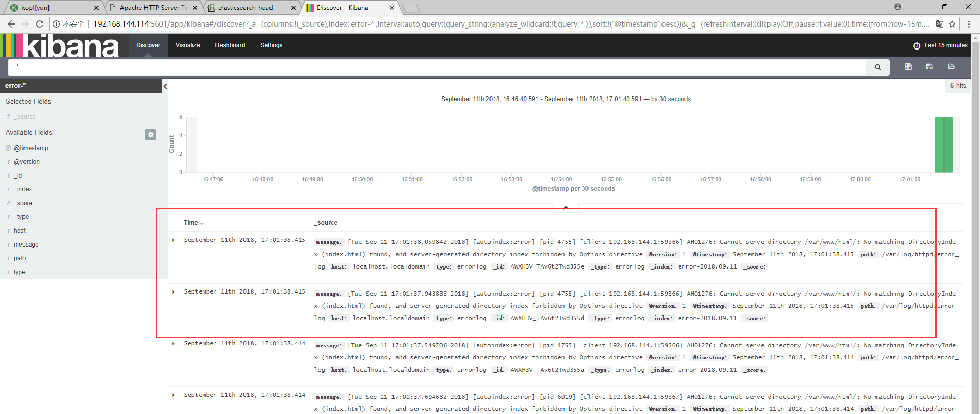Close the Apache HTTP Server tab
This screenshot has height=414, width=980.
pyautogui.click(x=195, y=8)
